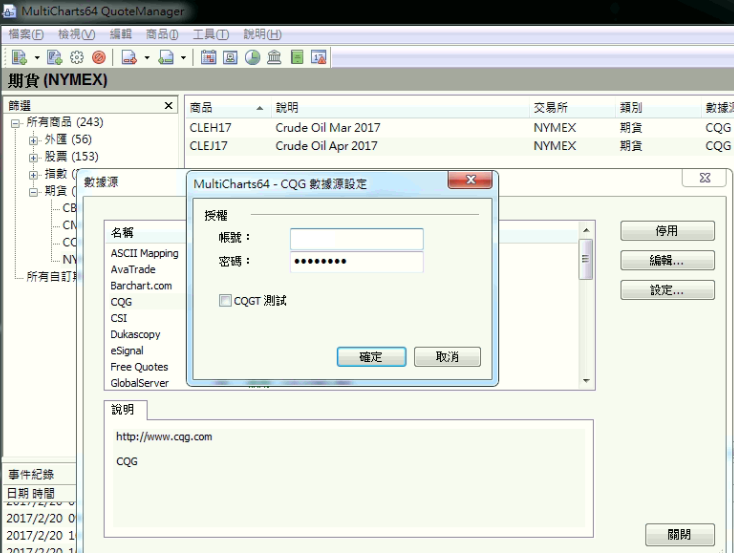
Task: Close the CQG 數據源設定 dialog
Action: pos(470,180)
